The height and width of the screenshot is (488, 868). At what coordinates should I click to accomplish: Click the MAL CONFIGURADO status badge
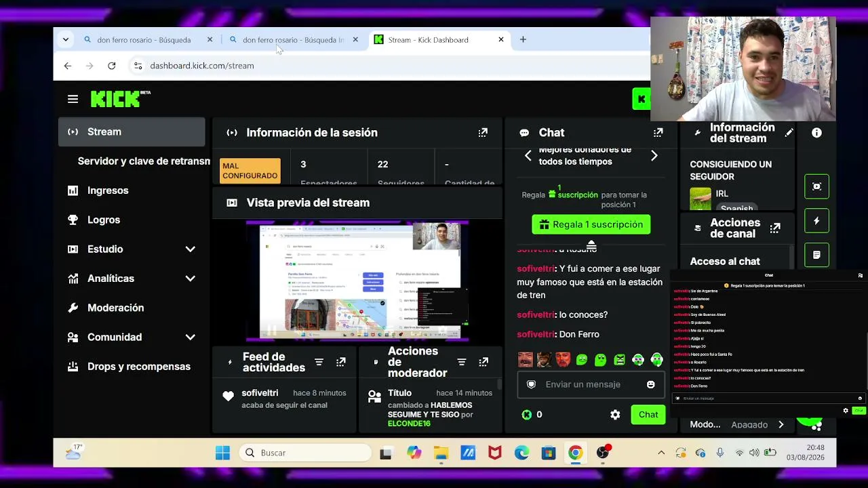(250, 171)
